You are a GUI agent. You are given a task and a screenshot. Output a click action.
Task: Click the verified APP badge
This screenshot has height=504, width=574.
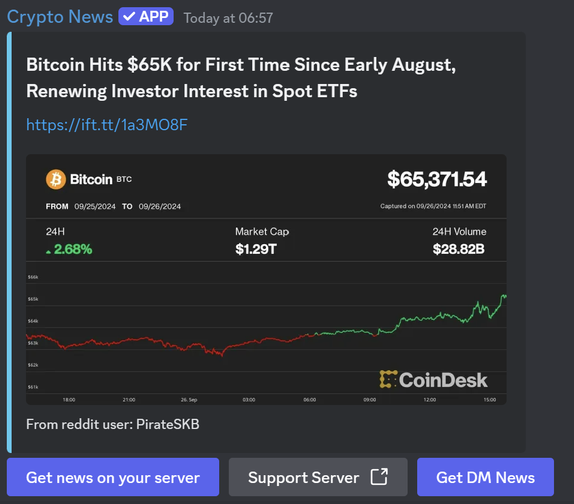[146, 16]
